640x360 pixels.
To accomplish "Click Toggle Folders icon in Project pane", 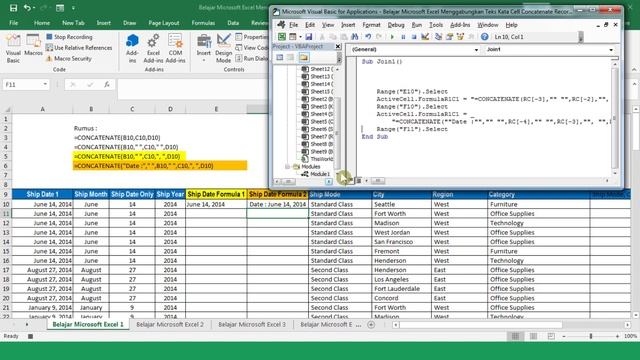I will (x=303, y=58).
